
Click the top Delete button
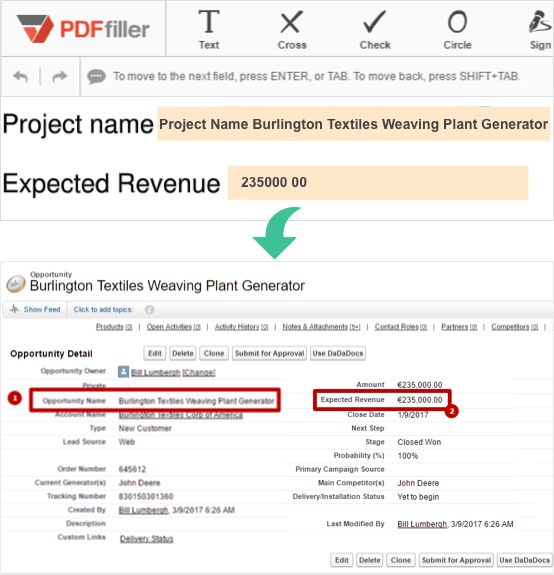tap(183, 354)
